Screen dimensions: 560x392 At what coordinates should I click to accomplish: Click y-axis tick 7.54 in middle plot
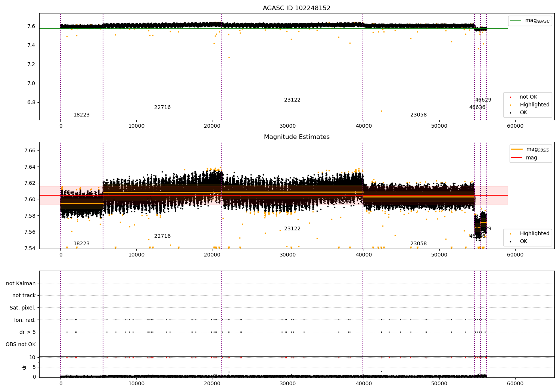tap(29, 248)
